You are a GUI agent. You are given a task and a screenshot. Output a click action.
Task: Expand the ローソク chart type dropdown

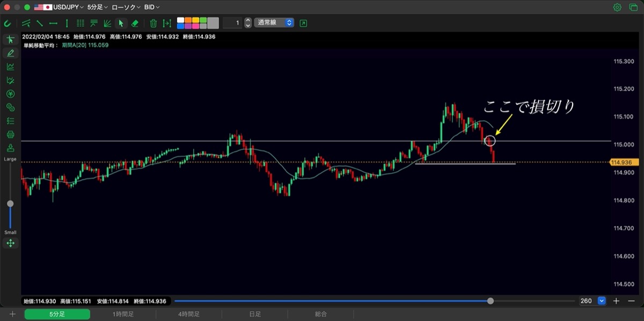126,8
